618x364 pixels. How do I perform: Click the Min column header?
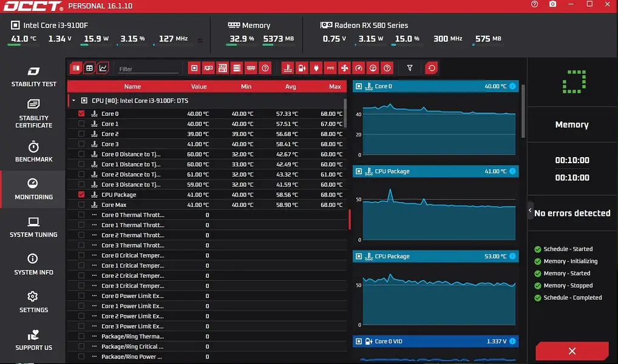246,86
